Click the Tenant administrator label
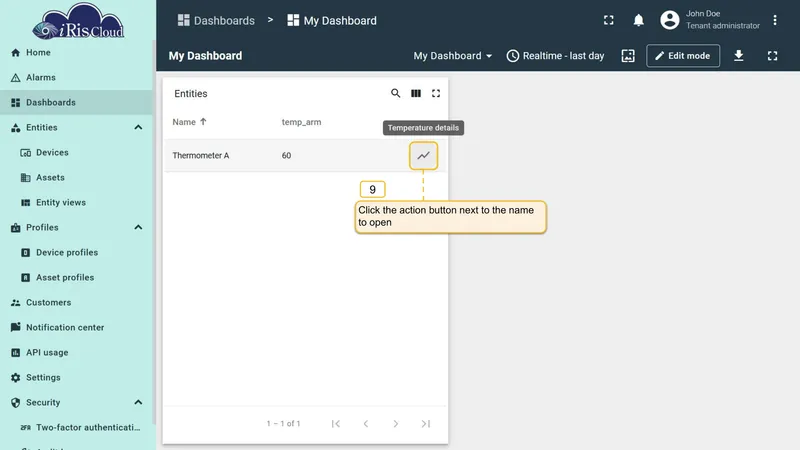The width and height of the screenshot is (800, 450). coord(722,26)
